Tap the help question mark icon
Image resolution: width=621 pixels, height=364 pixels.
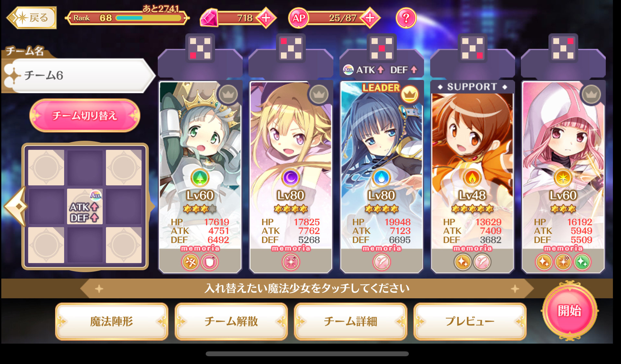pyautogui.click(x=406, y=18)
